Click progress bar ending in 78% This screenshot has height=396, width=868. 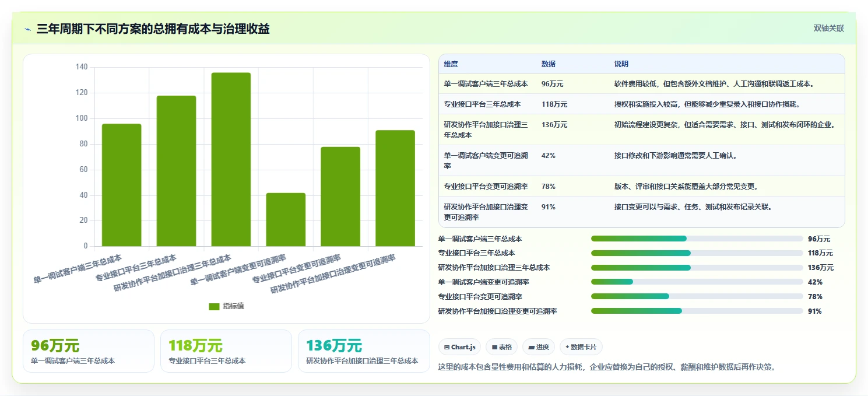[x=697, y=296]
